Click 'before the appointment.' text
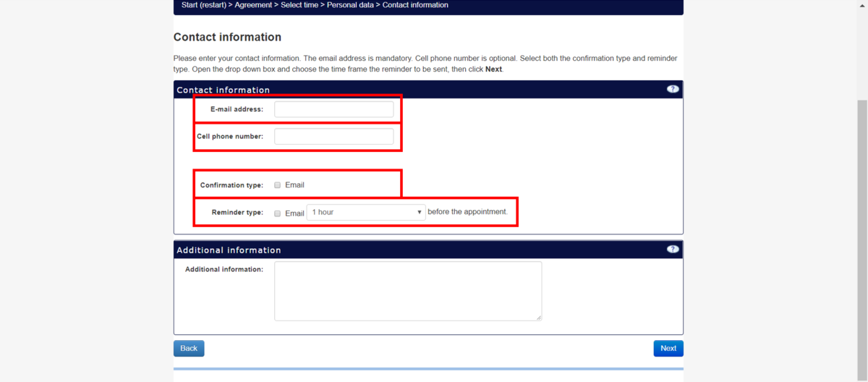The width and height of the screenshot is (868, 382). click(x=467, y=212)
